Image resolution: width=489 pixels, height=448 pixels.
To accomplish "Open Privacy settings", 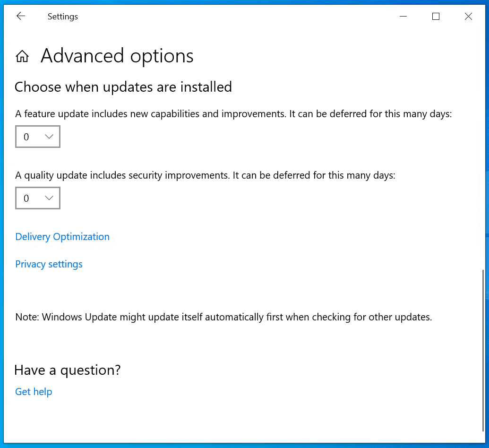I will click(49, 264).
